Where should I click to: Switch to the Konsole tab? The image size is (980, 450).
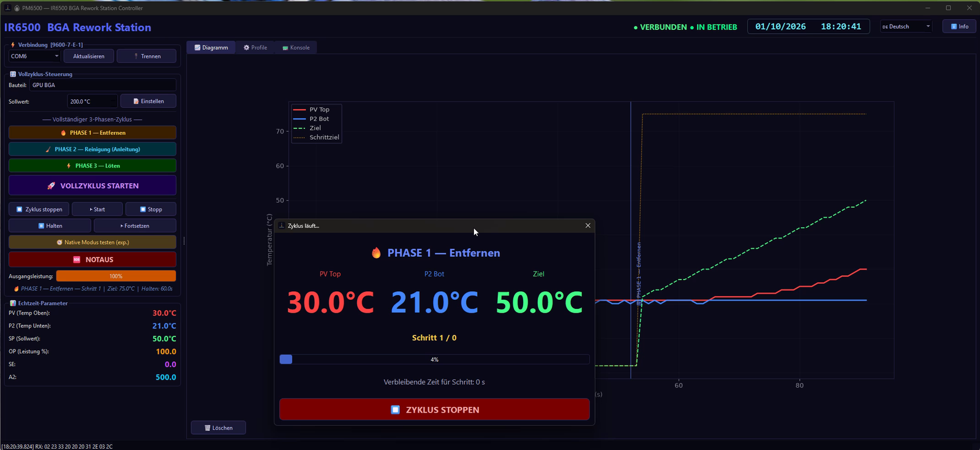click(x=296, y=47)
